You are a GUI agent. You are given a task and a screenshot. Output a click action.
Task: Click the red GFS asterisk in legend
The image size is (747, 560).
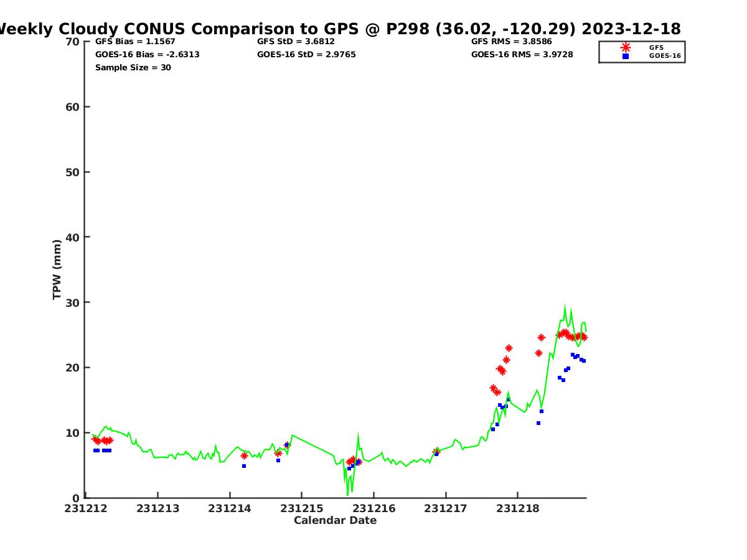click(626, 47)
